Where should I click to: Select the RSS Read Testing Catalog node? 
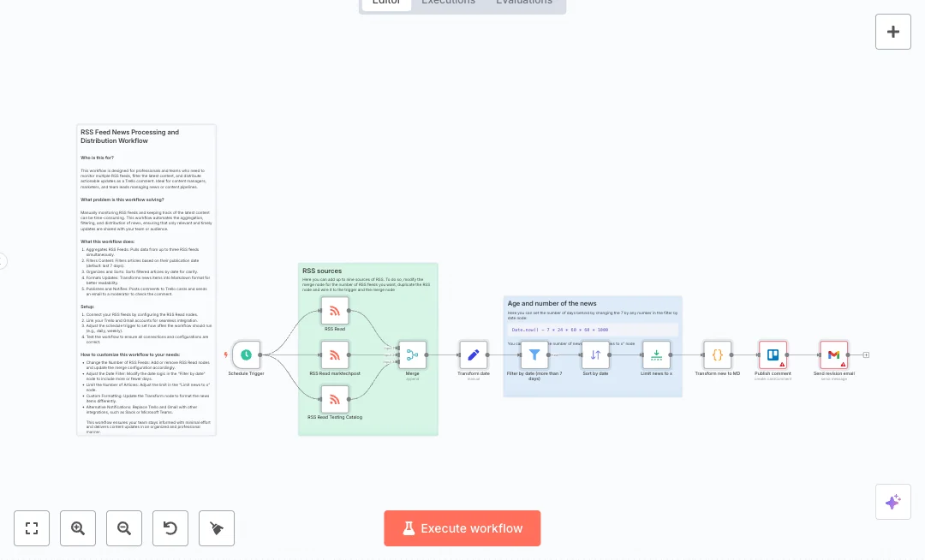(335, 399)
